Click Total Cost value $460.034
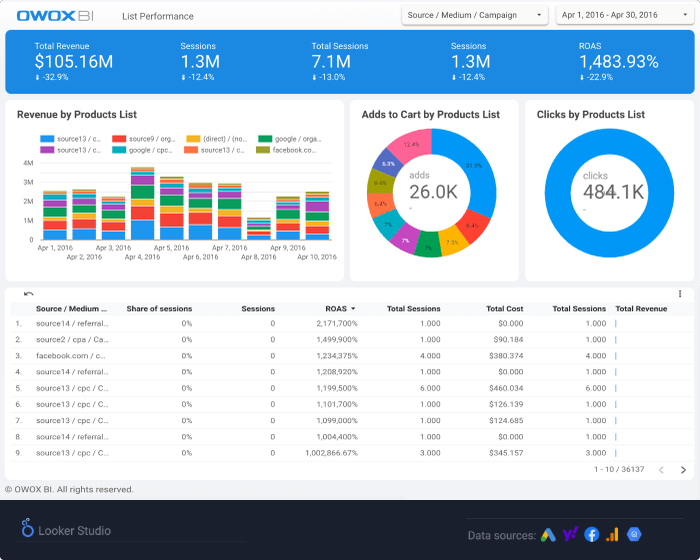The height and width of the screenshot is (560, 700). [506, 388]
